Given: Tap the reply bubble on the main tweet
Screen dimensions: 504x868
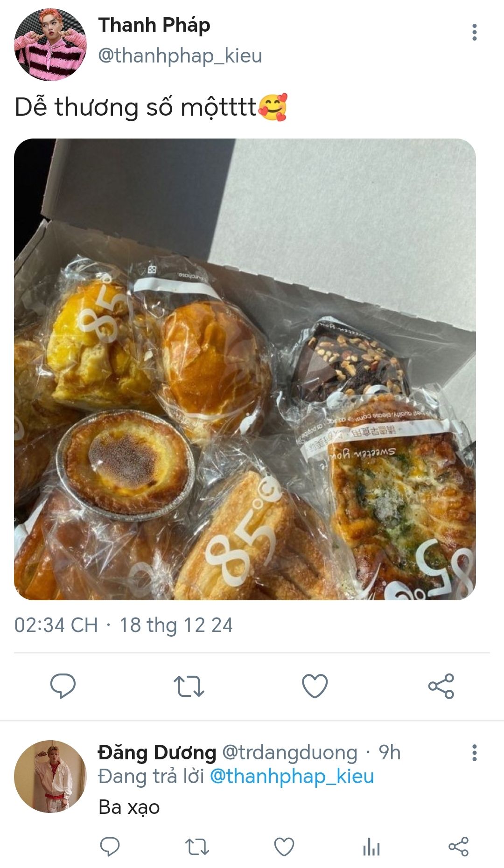Looking at the screenshot, I should (x=63, y=686).
